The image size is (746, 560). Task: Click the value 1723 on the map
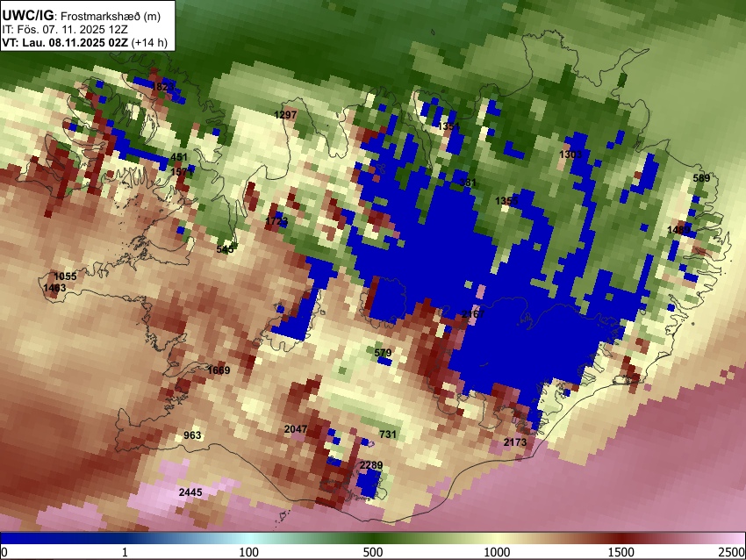(x=276, y=221)
